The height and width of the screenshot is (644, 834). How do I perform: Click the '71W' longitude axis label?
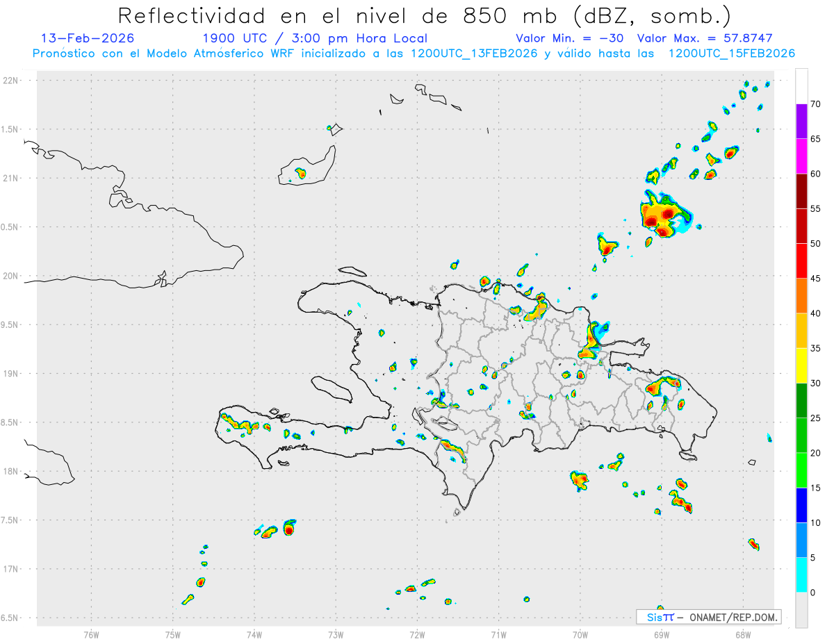tap(498, 634)
